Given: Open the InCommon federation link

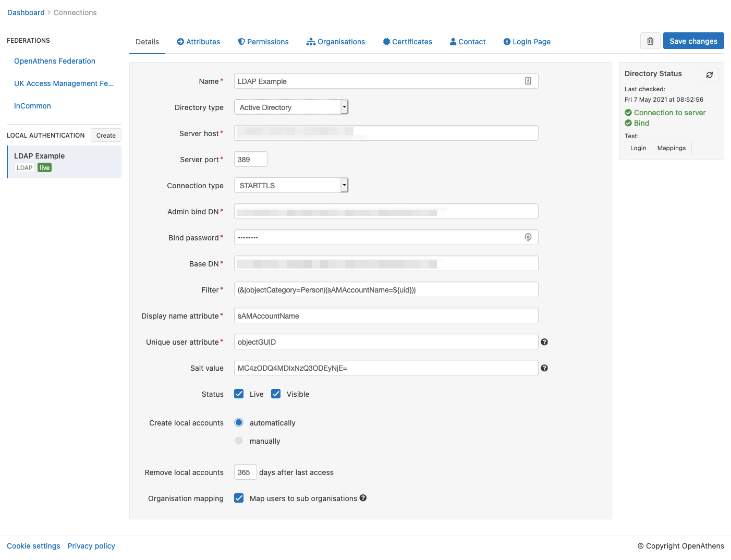Looking at the screenshot, I should click(x=32, y=106).
